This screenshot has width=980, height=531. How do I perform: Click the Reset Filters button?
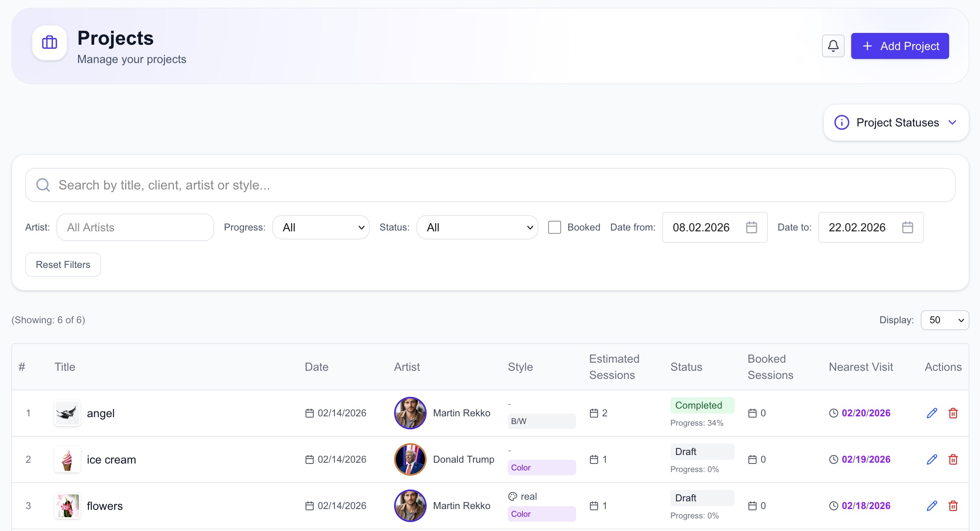tap(63, 264)
